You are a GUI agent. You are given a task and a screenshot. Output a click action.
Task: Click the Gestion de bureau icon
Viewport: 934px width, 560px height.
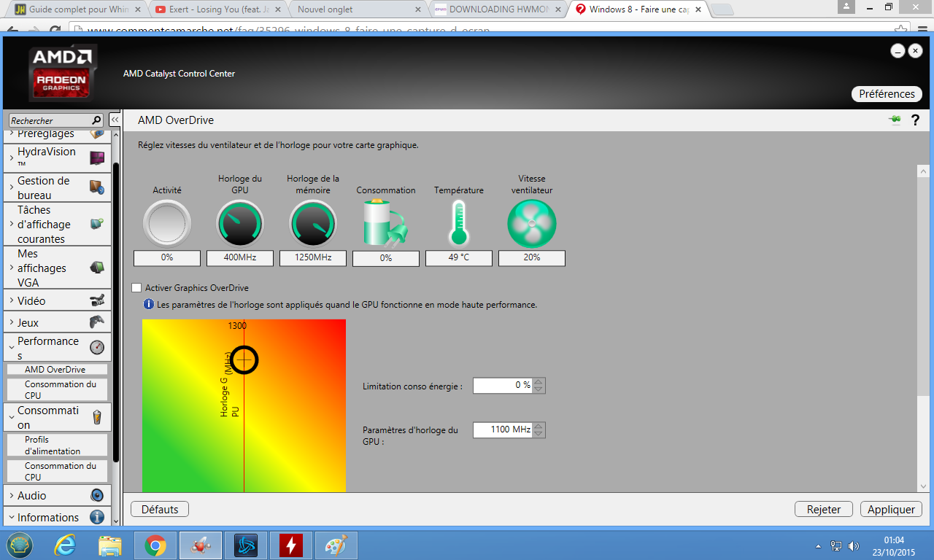pos(97,187)
